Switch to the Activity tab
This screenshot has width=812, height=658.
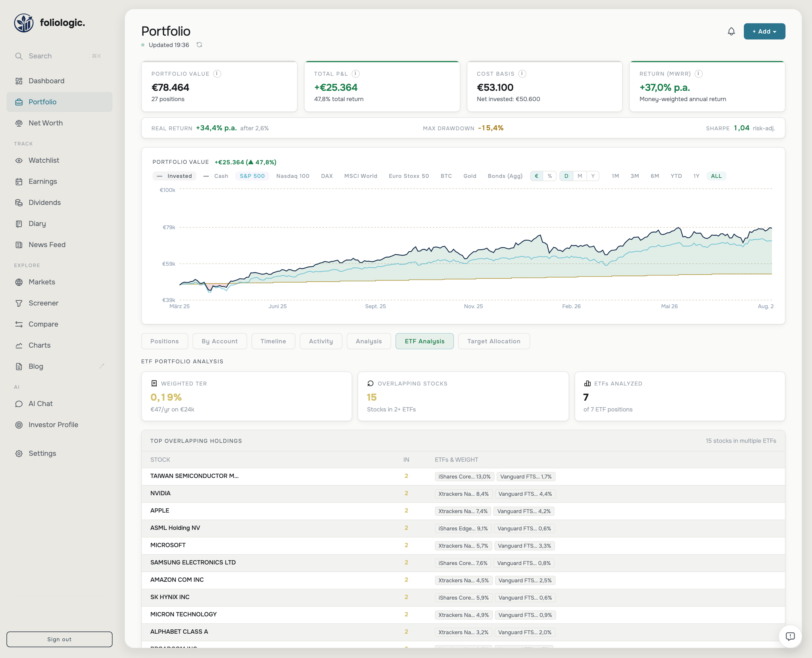321,341
